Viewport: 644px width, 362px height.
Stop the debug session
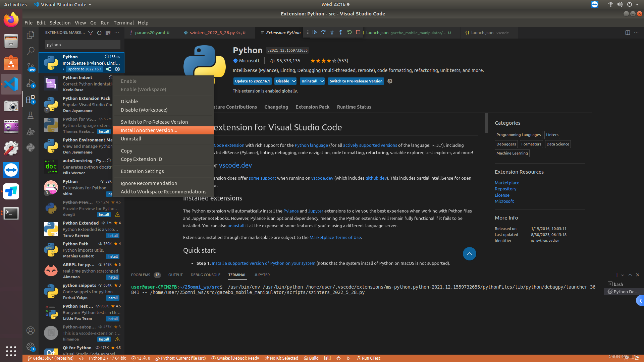(358, 33)
